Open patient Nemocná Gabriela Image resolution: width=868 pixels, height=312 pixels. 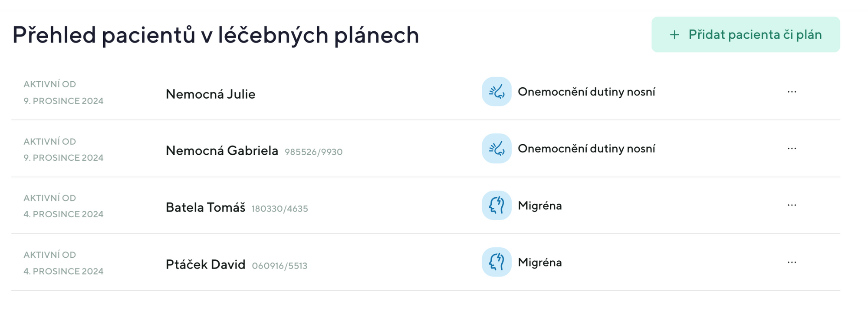222,150
